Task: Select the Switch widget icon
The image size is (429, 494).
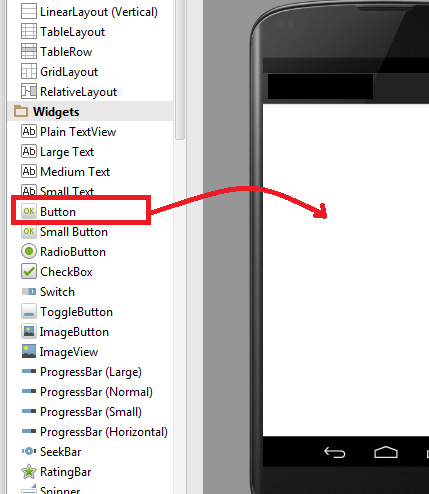Action: (29, 292)
